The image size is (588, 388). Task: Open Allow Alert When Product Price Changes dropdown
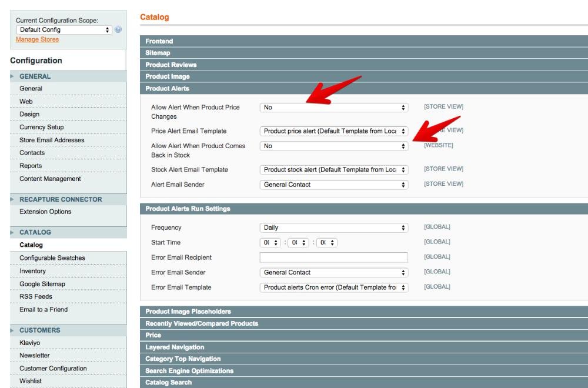(333, 108)
